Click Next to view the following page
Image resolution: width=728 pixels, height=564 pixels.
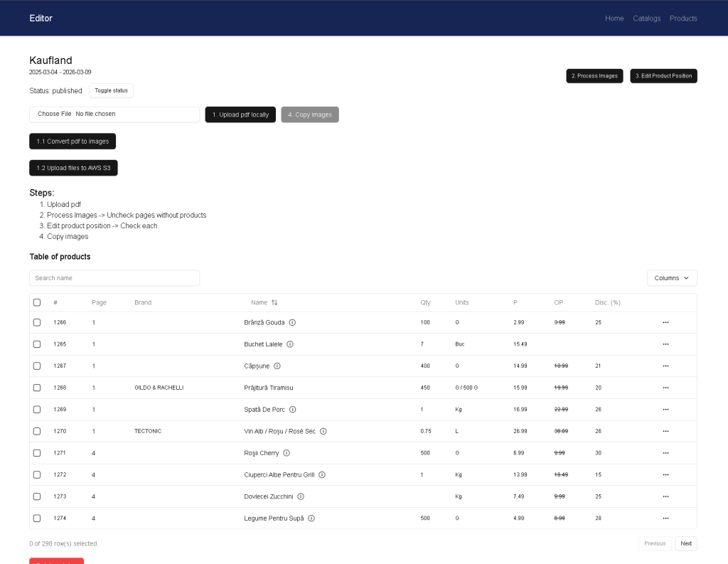pyautogui.click(x=685, y=543)
